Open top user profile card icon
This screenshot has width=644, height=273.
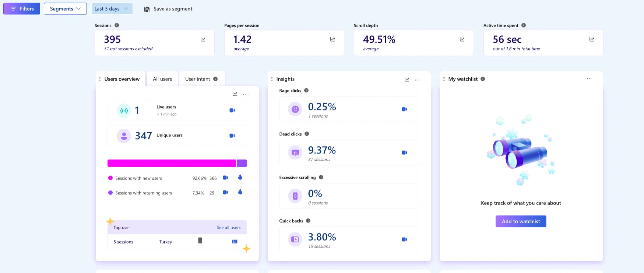pos(235,242)
